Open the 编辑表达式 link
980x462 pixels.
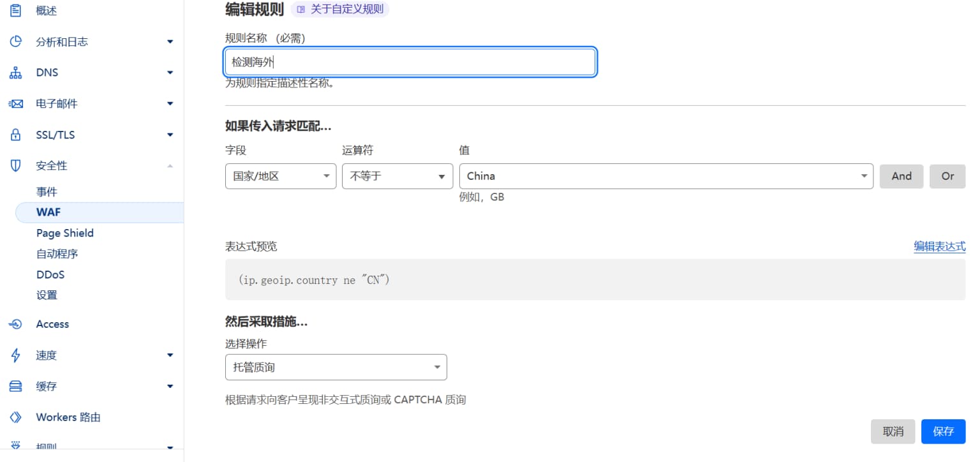pyautogui.click(x=940, y=246)
